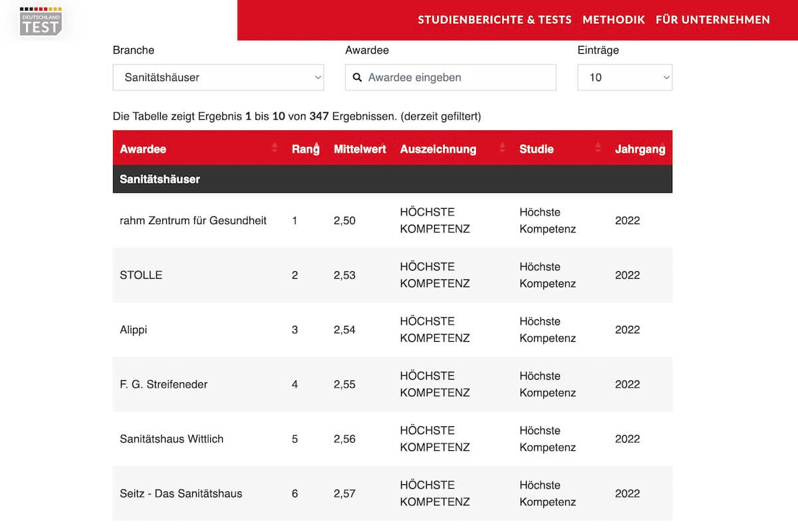Select the Sanitätshaus Wittlich name
798x532 pixels.
172,438
